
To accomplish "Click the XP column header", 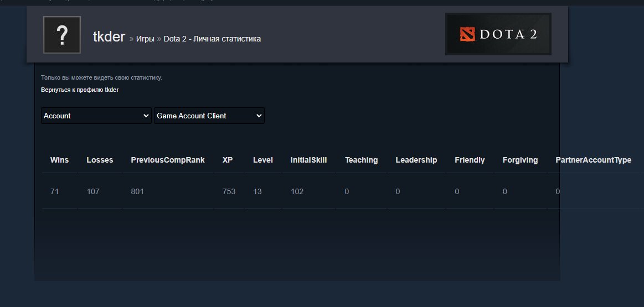I will pyautogui.click(x=228, y=160).
